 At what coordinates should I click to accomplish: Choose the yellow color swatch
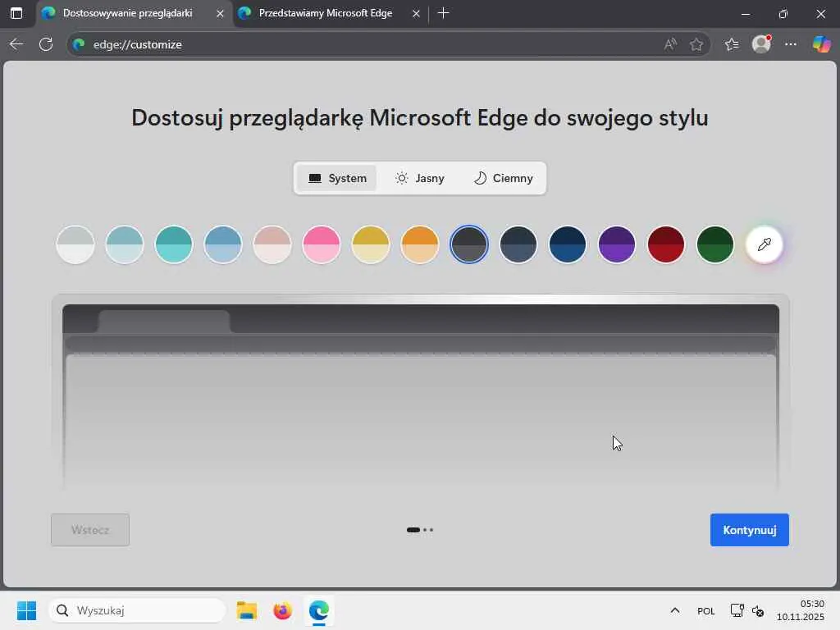point(371,244)
